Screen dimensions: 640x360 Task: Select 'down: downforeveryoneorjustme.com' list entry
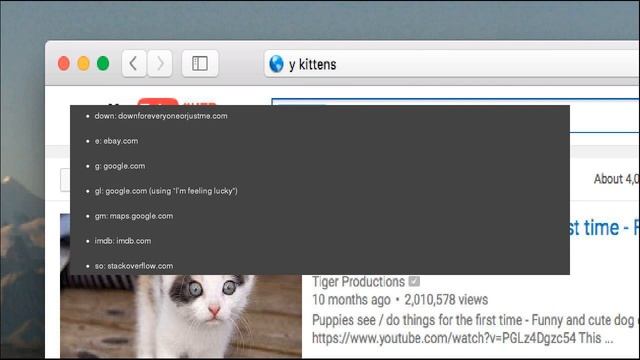coord(161,116)
